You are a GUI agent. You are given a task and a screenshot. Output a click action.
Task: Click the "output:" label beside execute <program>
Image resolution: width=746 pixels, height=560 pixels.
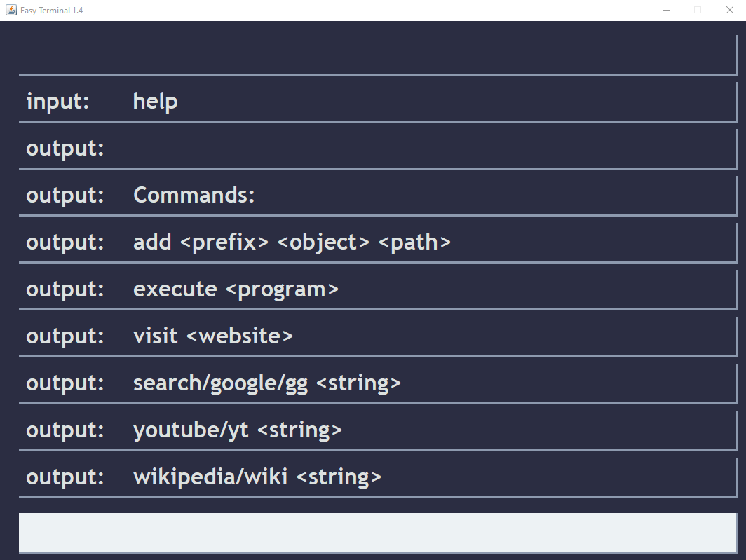click(x=65, y=289)
